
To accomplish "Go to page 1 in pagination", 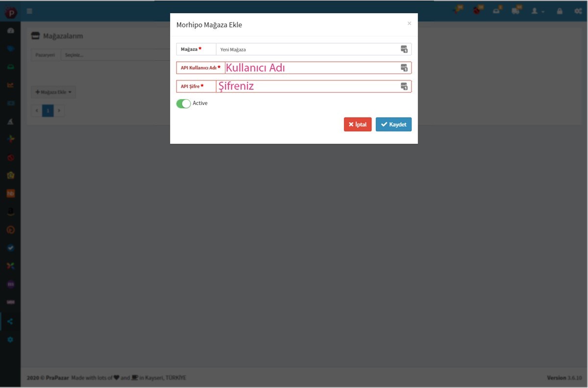I will 48,111.
